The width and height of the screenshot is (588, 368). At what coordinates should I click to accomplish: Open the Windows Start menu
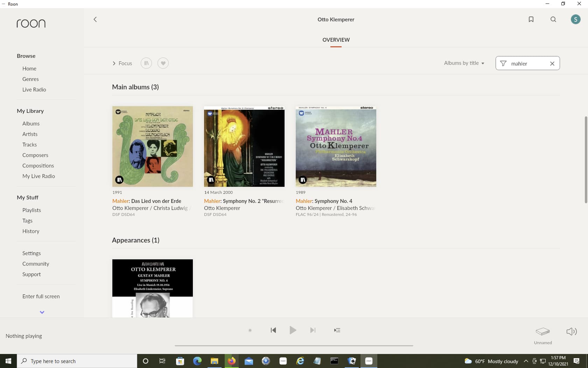pyautogui.click(x=8, y=361)
